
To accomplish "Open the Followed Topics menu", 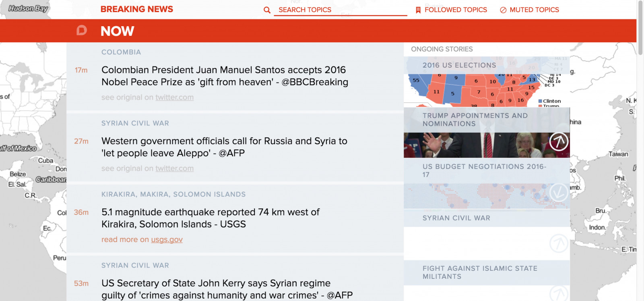I will (456, 10).
